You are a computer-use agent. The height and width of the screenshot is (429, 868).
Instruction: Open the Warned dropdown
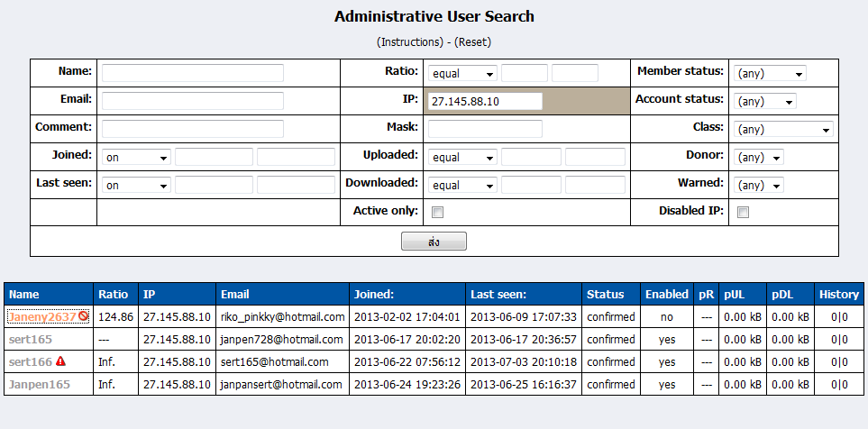tap(758, 186)
